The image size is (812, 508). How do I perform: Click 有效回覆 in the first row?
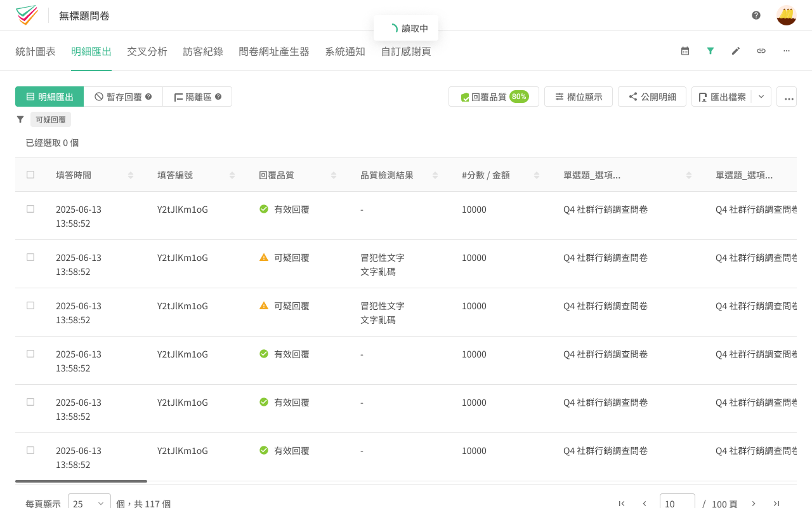tap(292, 209)
